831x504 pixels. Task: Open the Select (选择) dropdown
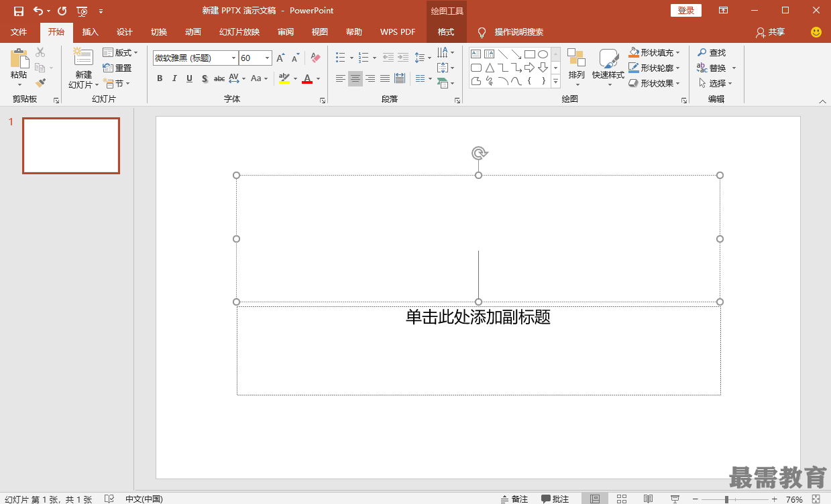(x=715, y=83)
